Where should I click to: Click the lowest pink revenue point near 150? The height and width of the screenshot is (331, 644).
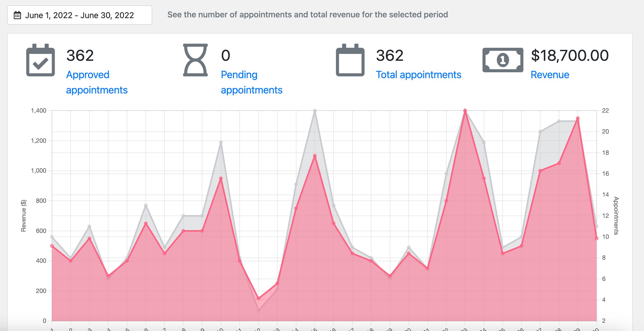(259, 298)
